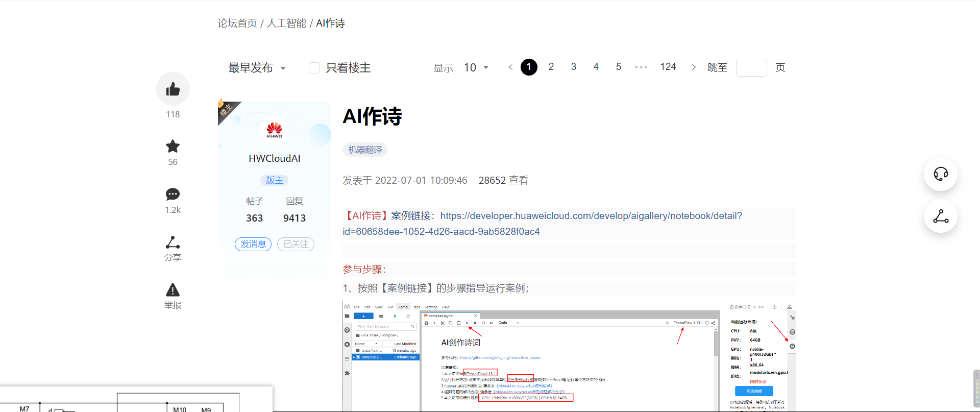Click the thumbs-up like icon
The image size is (980, 412).
(x=173, y=89)
